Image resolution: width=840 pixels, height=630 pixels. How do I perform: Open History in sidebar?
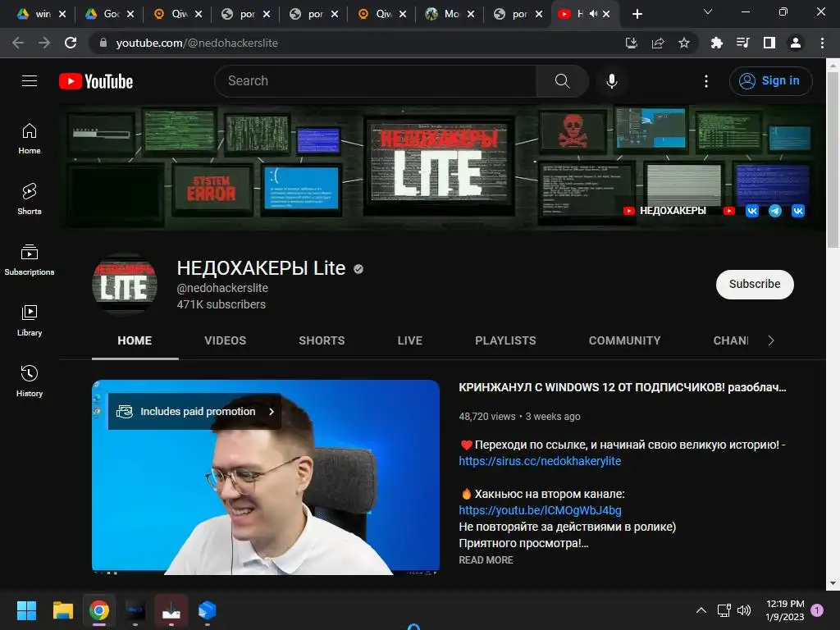30,381
